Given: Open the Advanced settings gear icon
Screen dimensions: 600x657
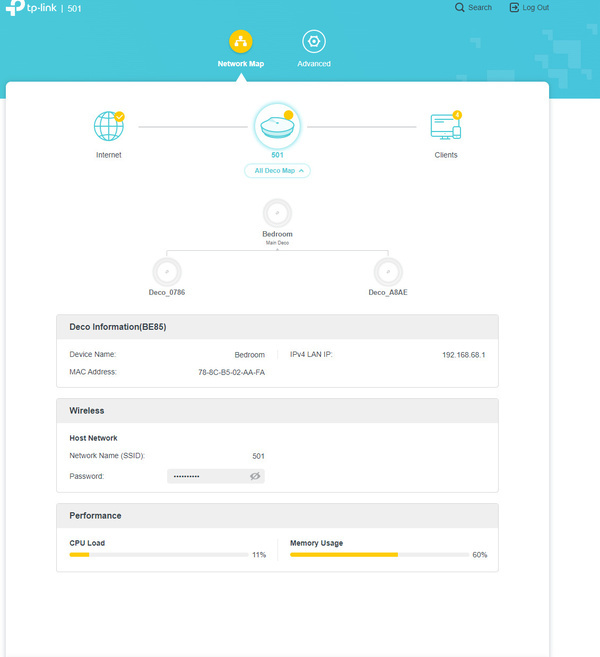Looking at the screenshot, I should click(314, 41).
